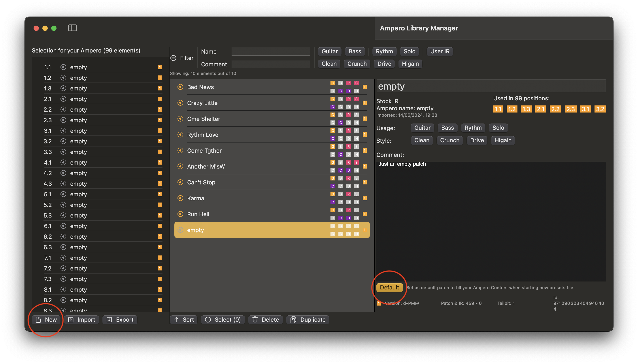Export the Ampero selection

[x=120, y=319]
